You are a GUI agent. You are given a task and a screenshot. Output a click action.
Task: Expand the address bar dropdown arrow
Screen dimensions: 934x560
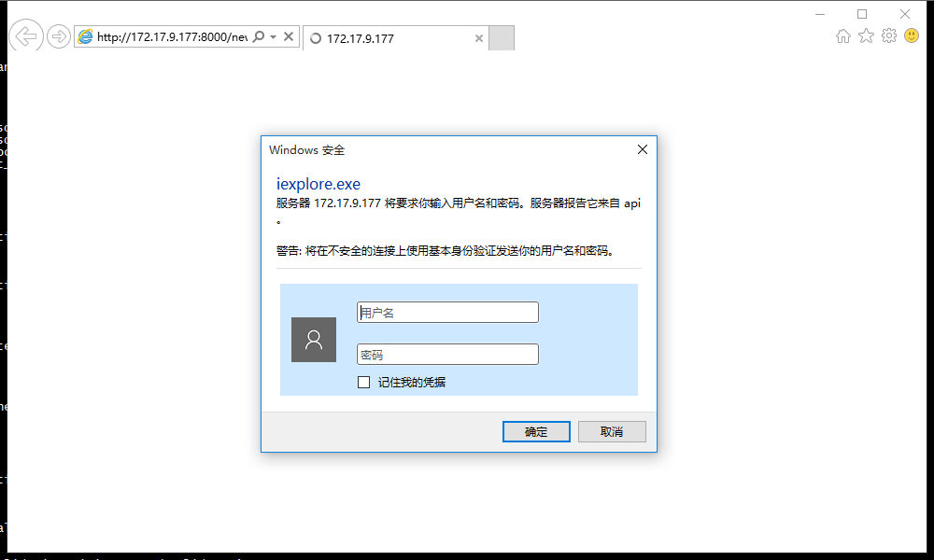point(273,37)
